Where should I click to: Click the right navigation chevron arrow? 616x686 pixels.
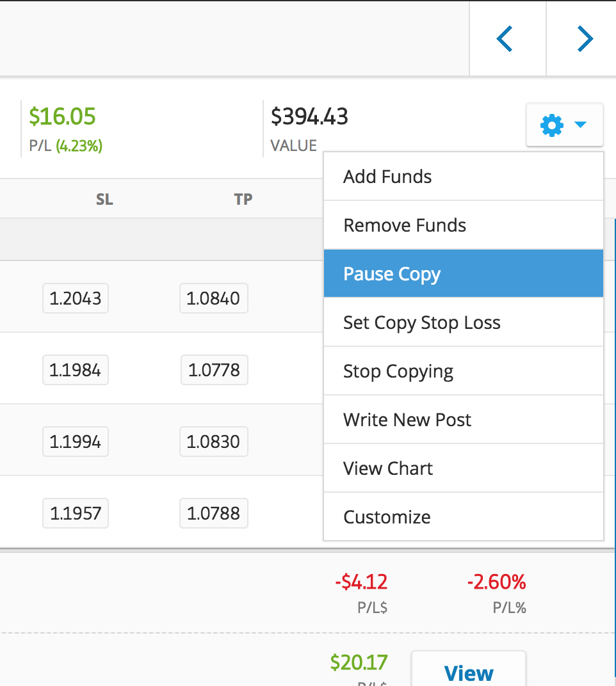click(585, 38)
